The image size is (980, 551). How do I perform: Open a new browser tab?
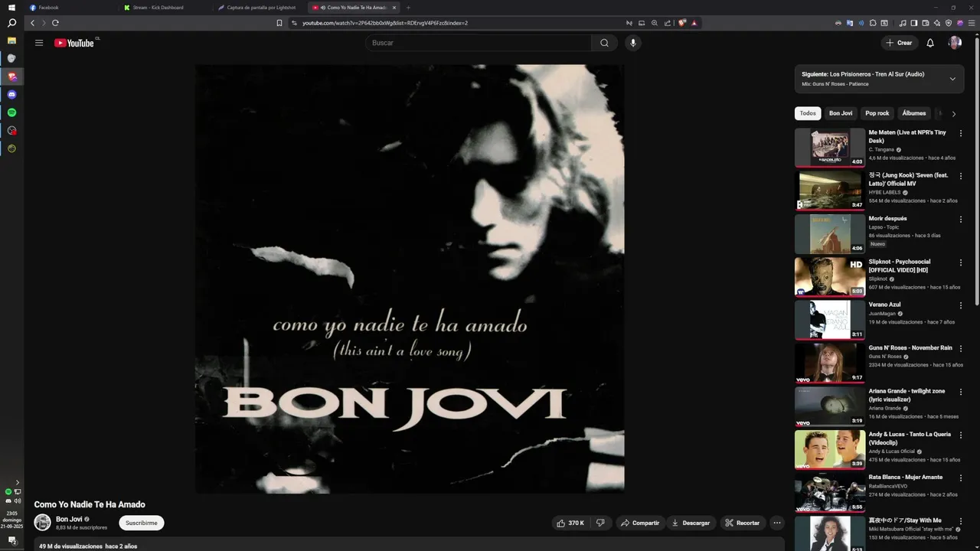point(408,8)
